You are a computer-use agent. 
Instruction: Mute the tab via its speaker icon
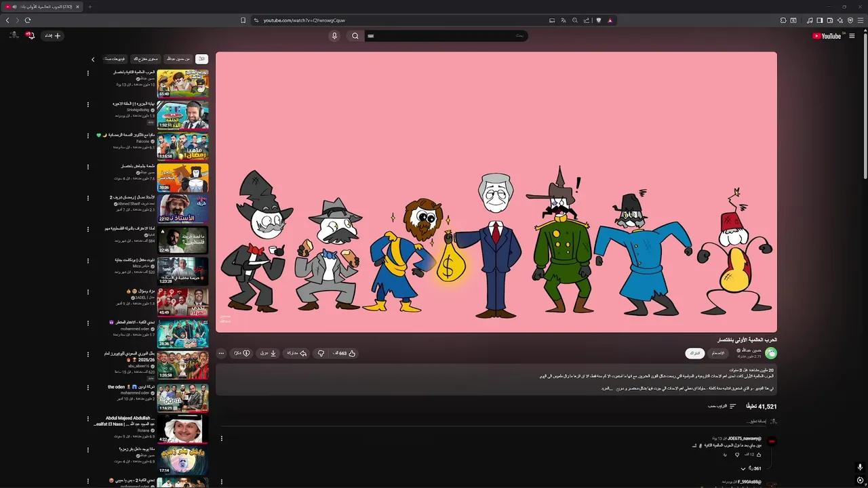click(14, 7)
